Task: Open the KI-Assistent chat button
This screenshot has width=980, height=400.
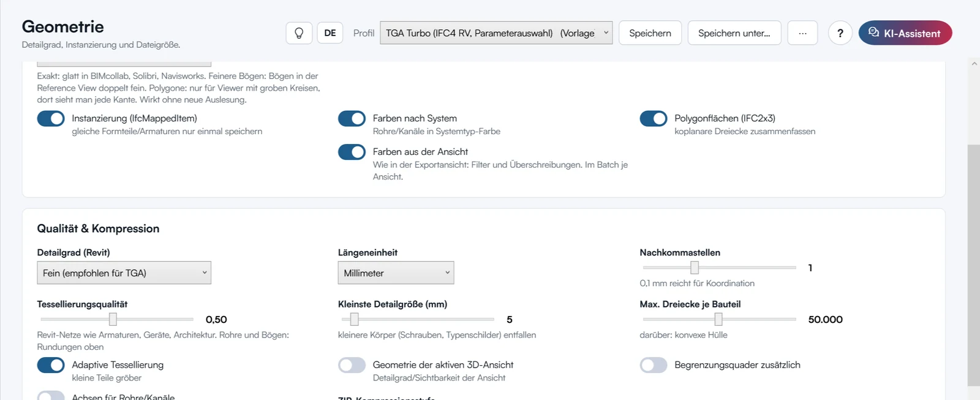Action: (905, 33)
